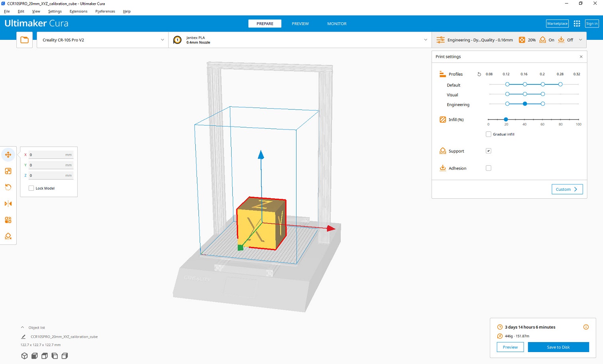603x364 pixels.
Task: Open the Creality CR-10S Pro V2 printer dropdown
Action: click(x=102, y=40)
